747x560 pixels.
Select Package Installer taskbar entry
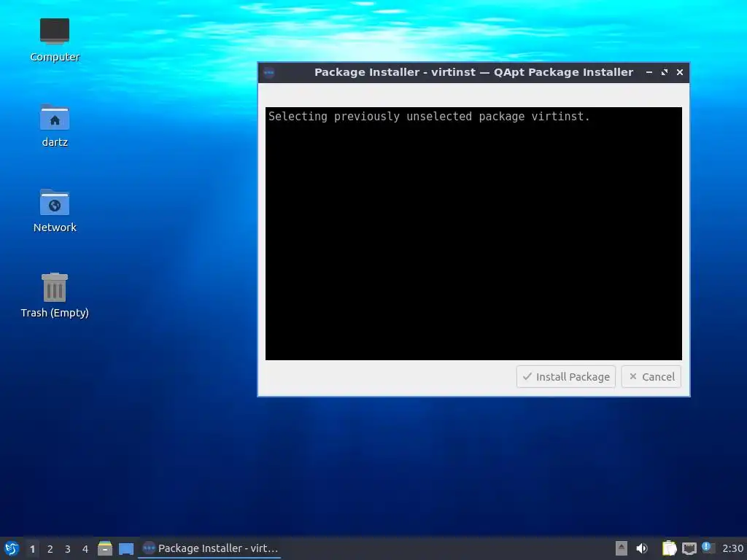(x=210, y=548)
